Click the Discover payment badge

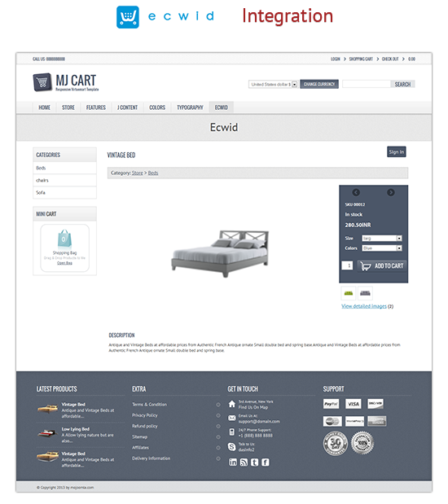[376, 404]
